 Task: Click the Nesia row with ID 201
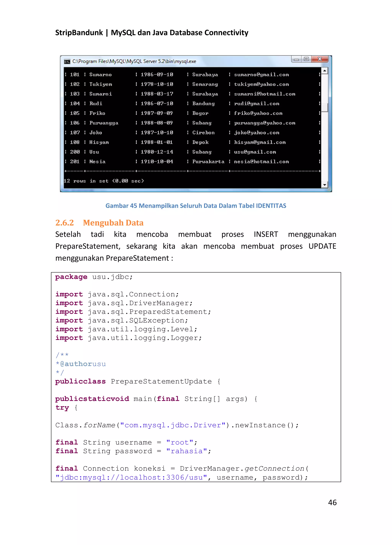(97, 162)
